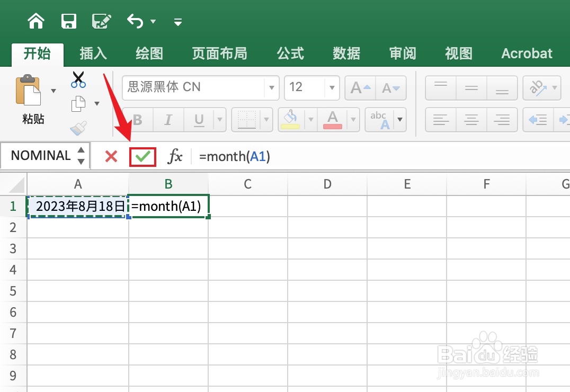Decrease indent
The image size is (570, 392).
[x=538, y=120]
